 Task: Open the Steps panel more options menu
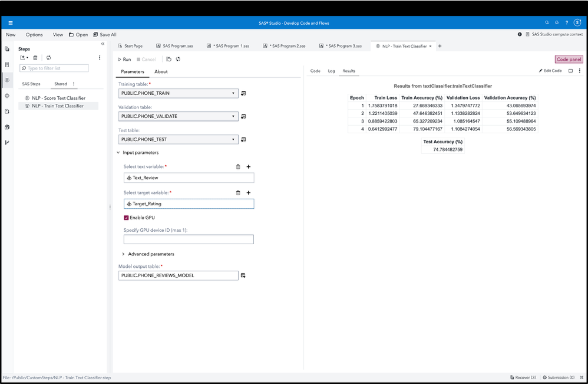click(x=100, y=58)
